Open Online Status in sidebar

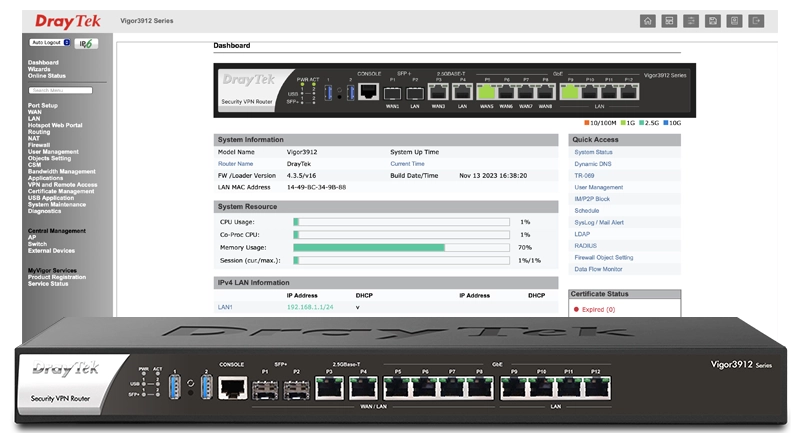[x=47, y=76]
